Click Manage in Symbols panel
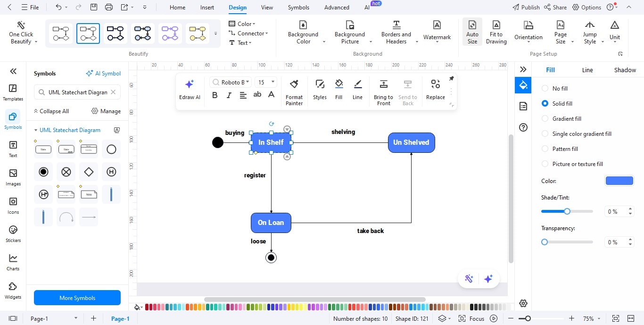Viewport: 644px width, 325px height. tap(106, 111)
